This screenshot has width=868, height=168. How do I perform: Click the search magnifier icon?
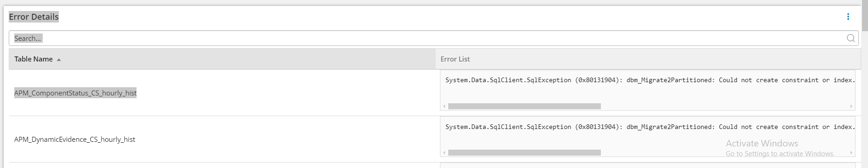click(851, 38)
